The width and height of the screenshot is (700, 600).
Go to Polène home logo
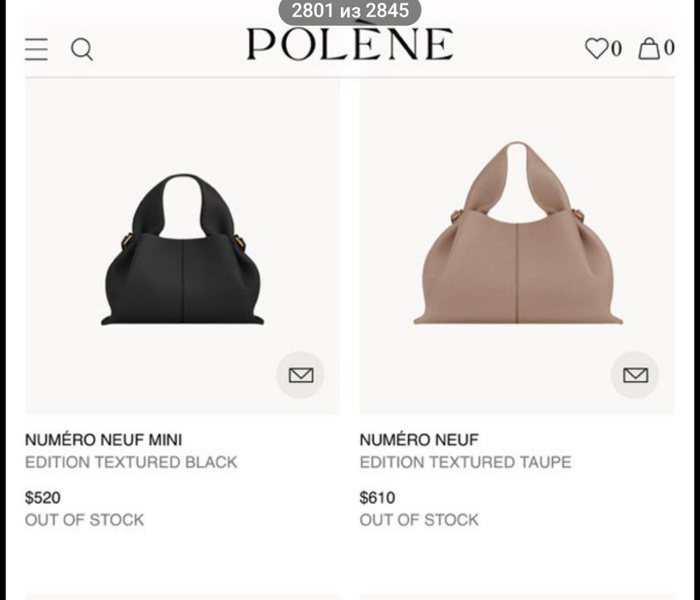(350, 45)
